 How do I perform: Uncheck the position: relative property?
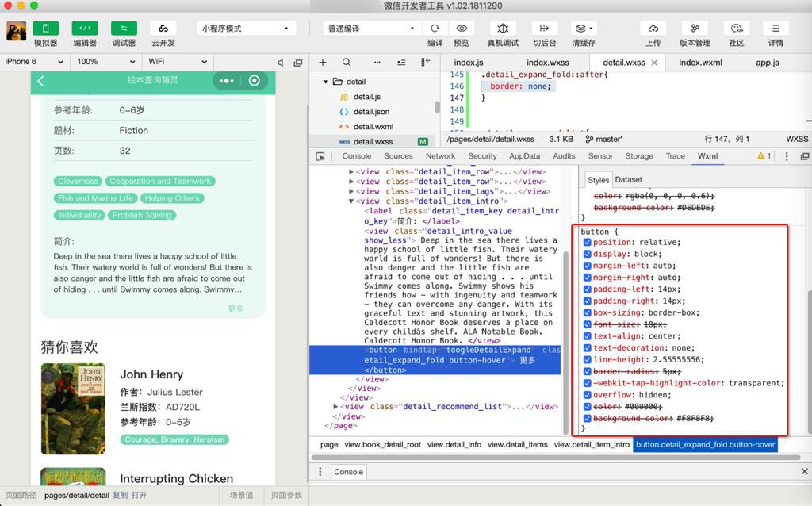pyautogui.click(x=588, y=243)
